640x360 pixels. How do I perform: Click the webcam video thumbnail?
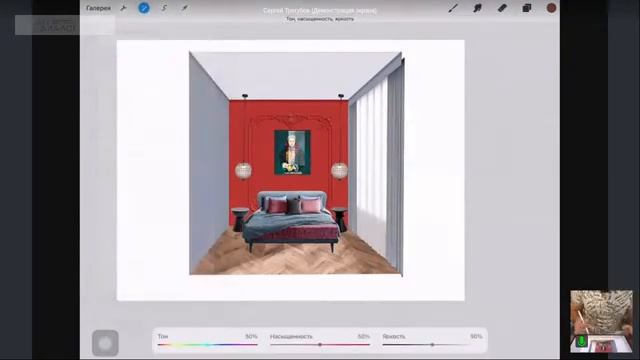[601, 322]
